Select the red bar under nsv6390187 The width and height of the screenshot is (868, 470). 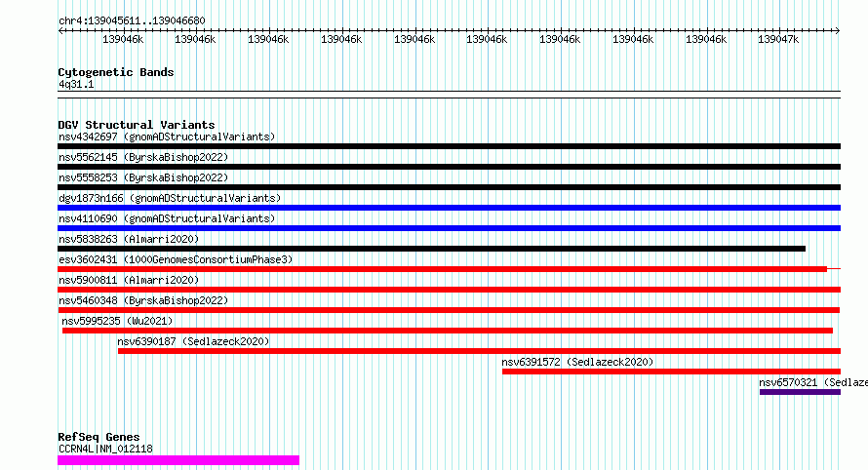click(x=480, y=351)
